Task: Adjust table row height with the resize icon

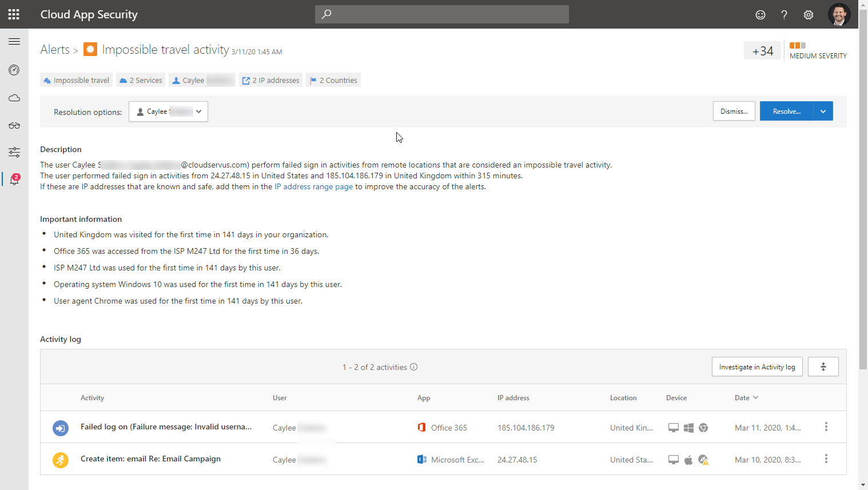Action: tap(823, 366)
